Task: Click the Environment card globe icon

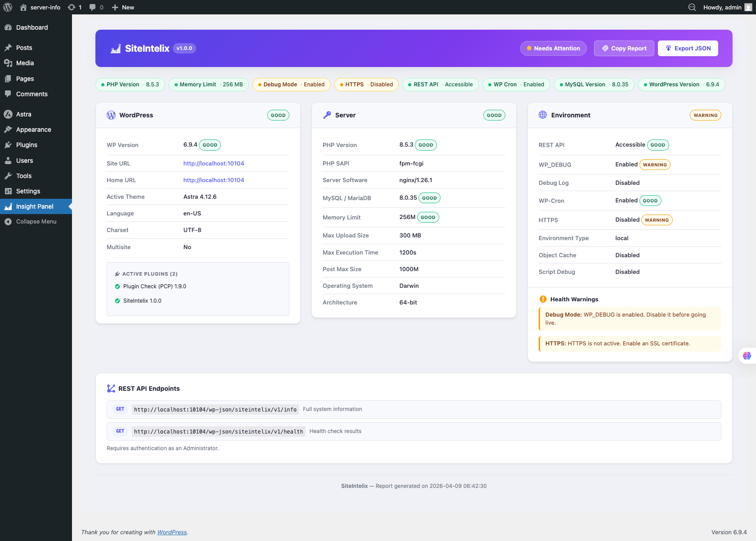Action: (543, 115)
